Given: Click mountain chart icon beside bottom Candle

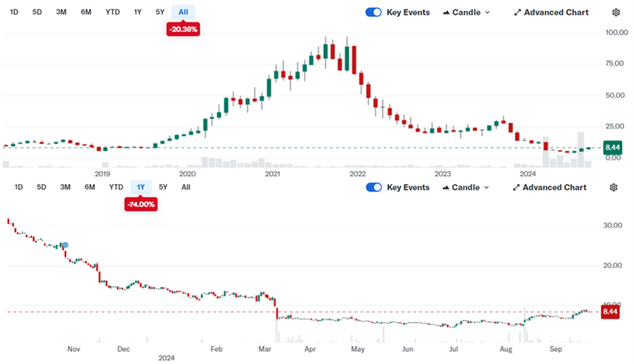Looking at the screenshot, I should tap(446, 187).
